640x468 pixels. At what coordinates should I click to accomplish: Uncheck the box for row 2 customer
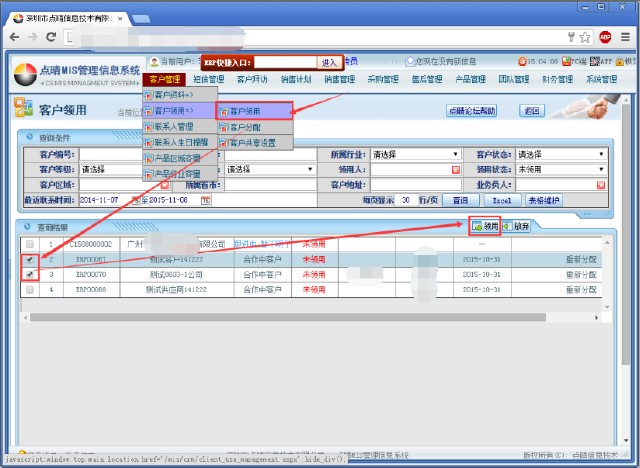[x=29, y=259]
